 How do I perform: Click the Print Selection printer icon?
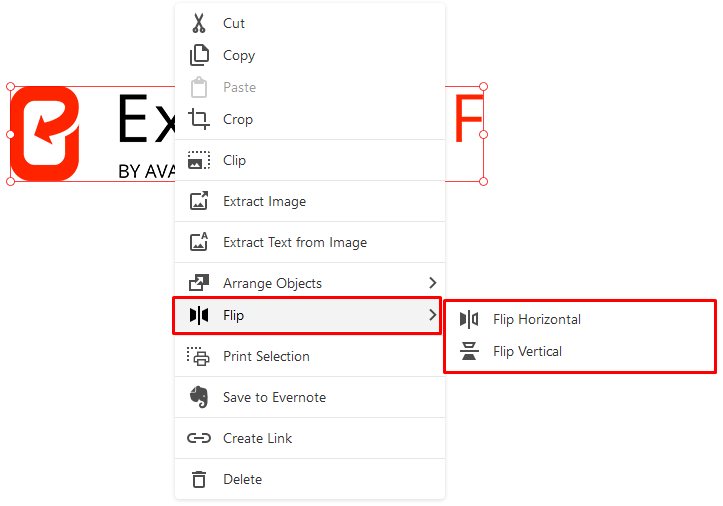click(198, 356)
